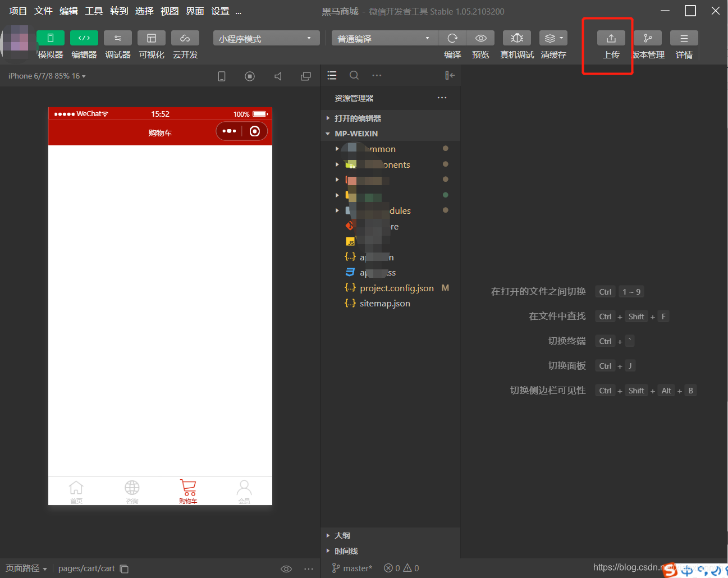728x578 pixels.
Task: Expand the 大纲 outline section
Action: (x=391, y=535)
